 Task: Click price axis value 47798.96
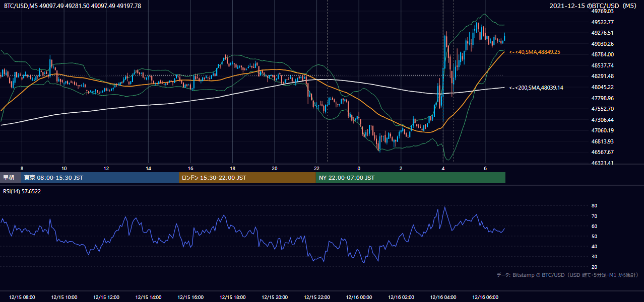(x=603, y=98)
